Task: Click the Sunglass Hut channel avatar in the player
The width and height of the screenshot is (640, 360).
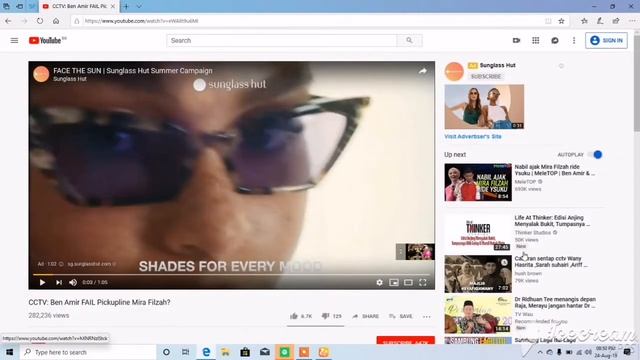Action: 41,74
